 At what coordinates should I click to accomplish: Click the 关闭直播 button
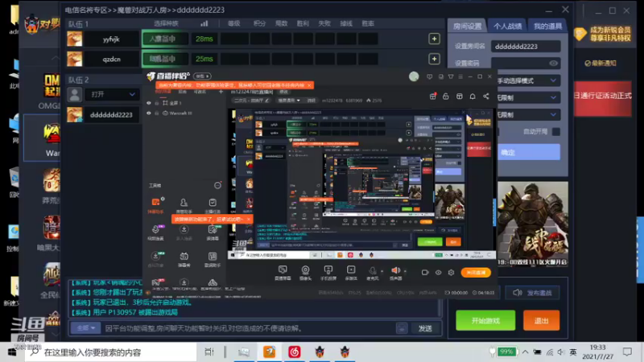[x=476, y=273]
